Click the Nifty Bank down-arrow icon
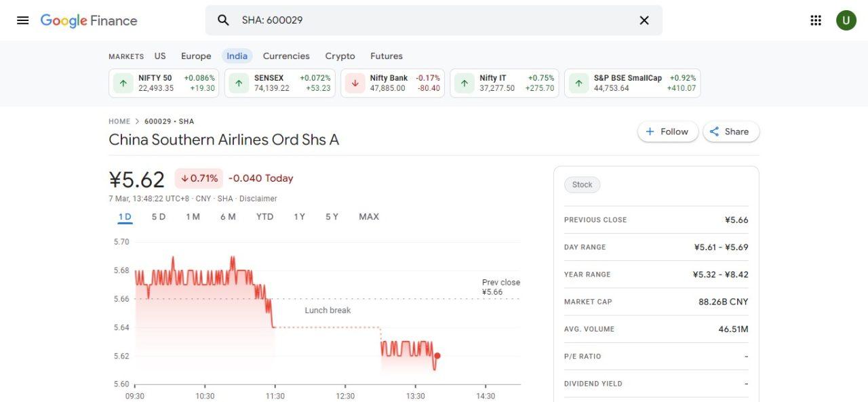The width and height of the screenshot is (868, 402). [355, 83]
